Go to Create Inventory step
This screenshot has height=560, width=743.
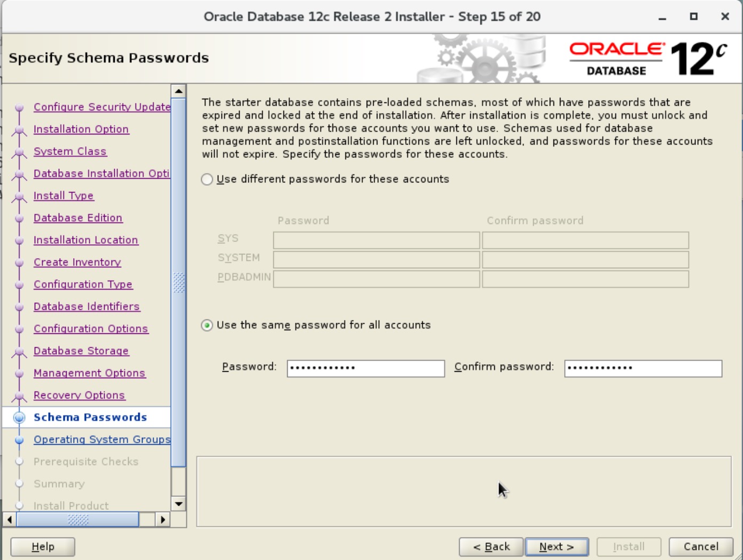[77, 262]
